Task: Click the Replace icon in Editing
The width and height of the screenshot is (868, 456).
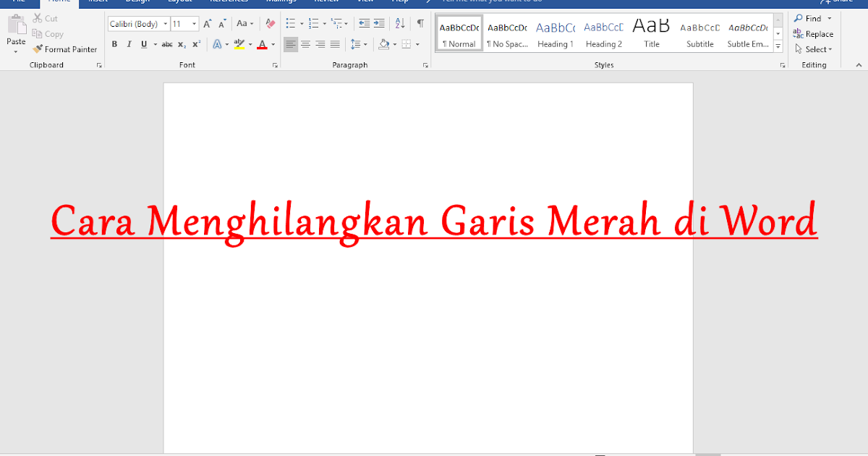Action: 798,33
